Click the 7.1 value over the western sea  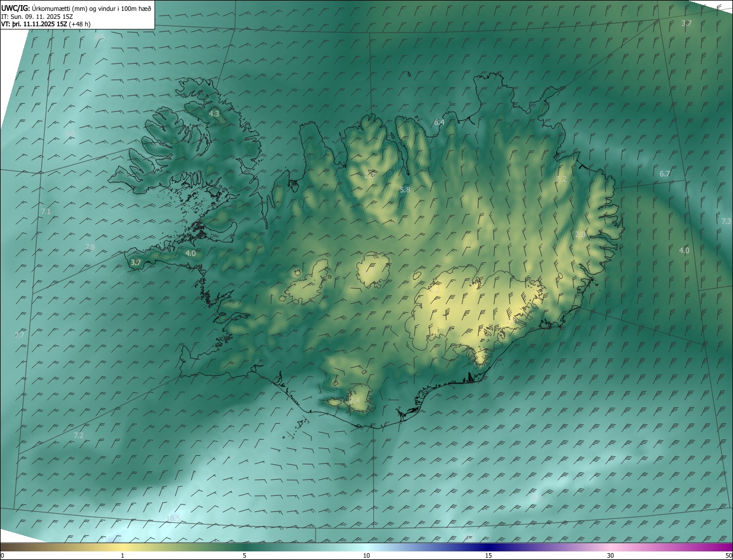click(46, 212)
